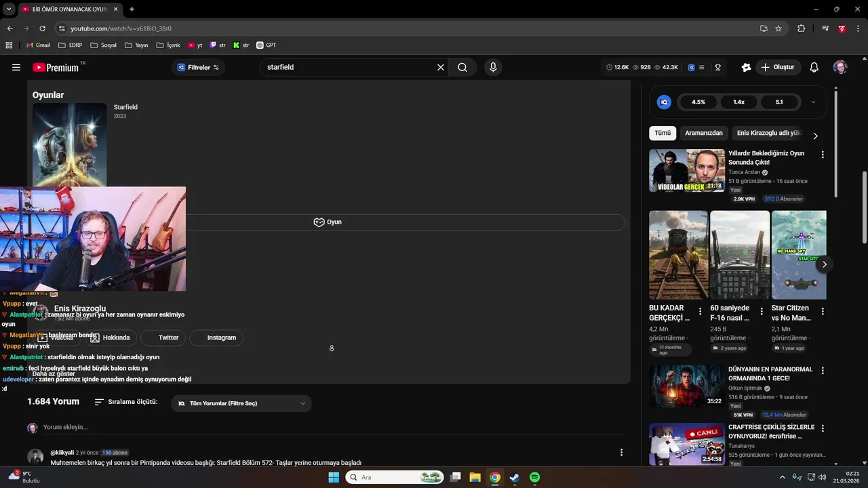
Task: Open options for Star Citizen vs No Man short
Action: pos(823,312)
